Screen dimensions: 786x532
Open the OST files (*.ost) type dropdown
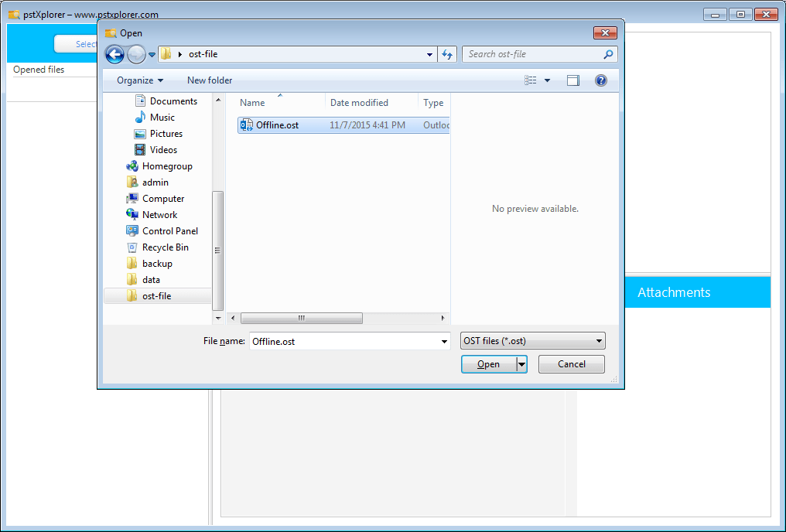click(x=533, y=341)
